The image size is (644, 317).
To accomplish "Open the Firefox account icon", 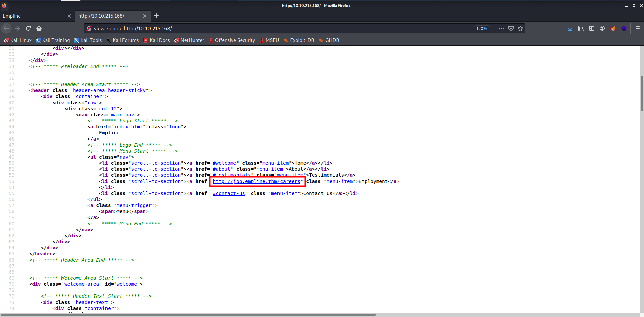I will click(602, 28).
